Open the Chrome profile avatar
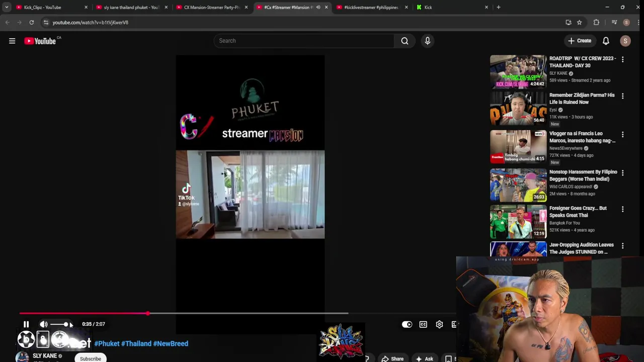 tap(626, 22)
